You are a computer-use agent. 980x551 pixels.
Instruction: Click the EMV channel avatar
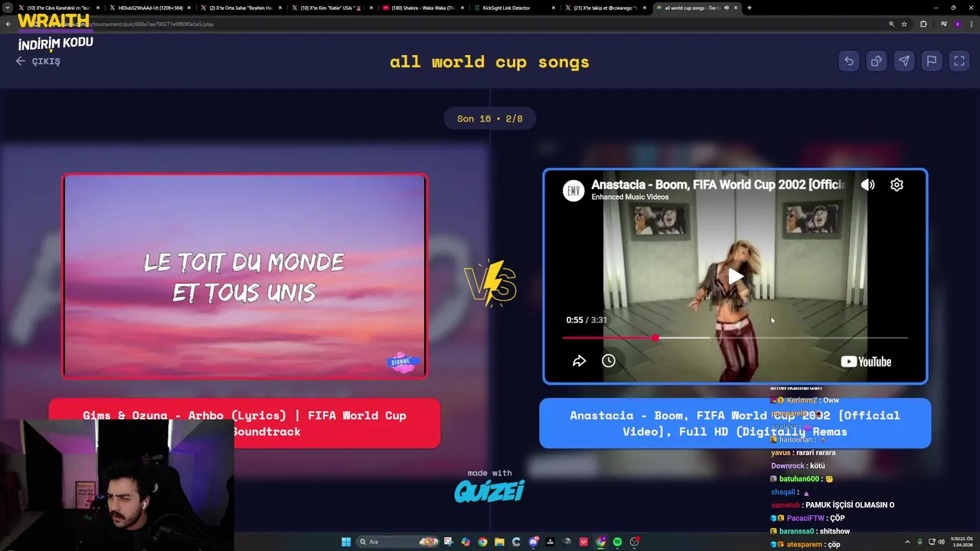coord(573,191)
